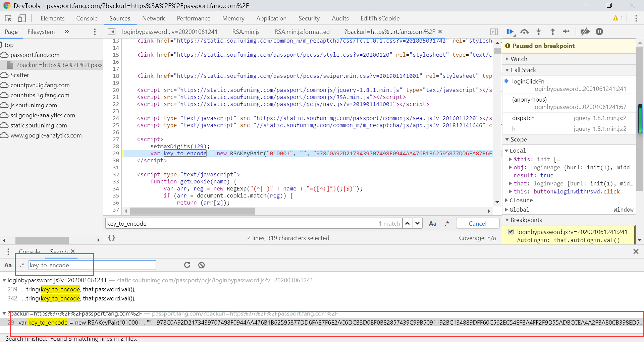The height and width of the screenshot is (342, 644).
Task: Hide the debugger sidebar pane
Action: tap(494, 32)
